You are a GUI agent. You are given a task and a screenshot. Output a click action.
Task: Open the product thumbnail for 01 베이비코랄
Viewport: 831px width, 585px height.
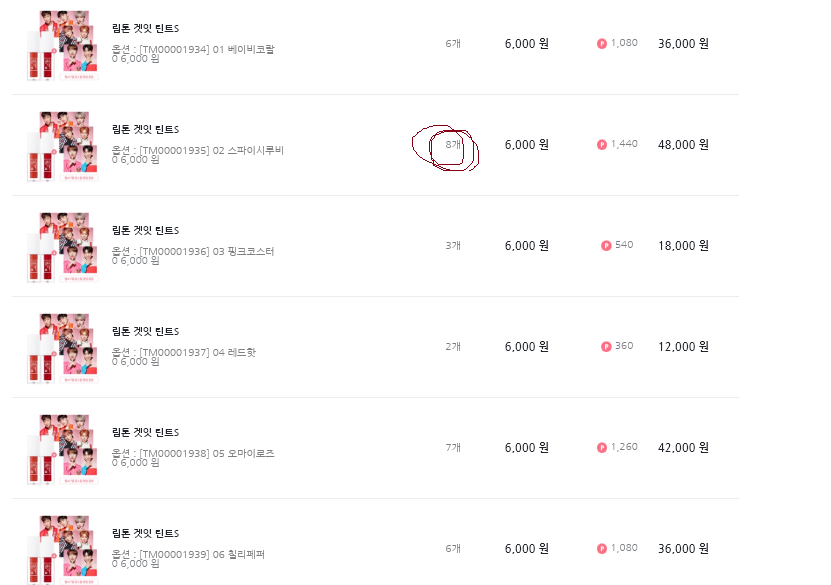(x=61, y=45)
